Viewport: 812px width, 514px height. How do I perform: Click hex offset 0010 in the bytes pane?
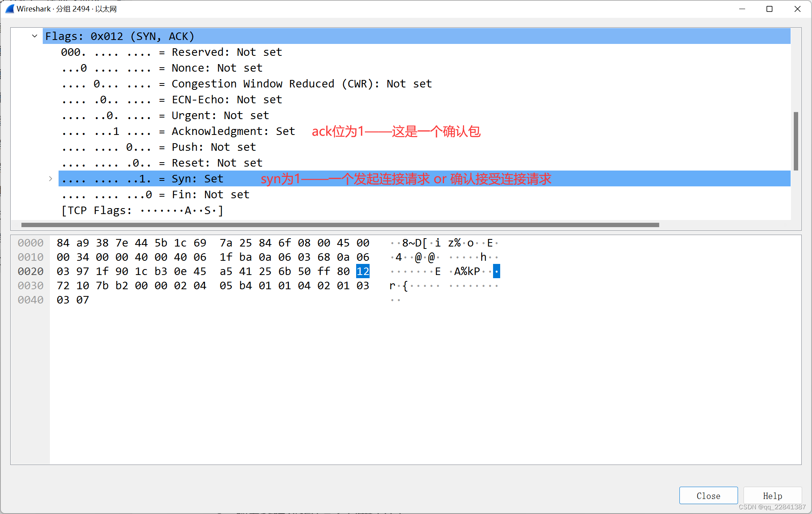[30, 257]
